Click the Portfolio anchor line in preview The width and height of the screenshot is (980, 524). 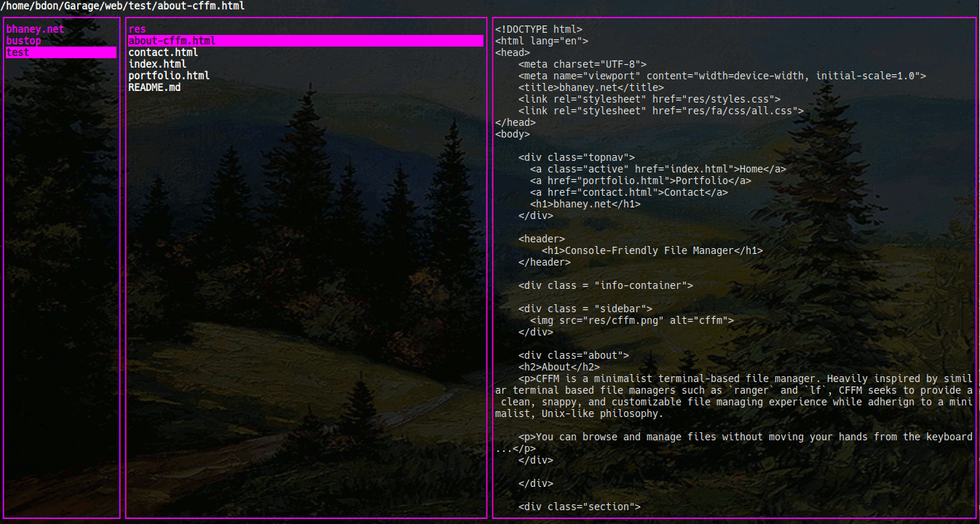tap(641, 181)
